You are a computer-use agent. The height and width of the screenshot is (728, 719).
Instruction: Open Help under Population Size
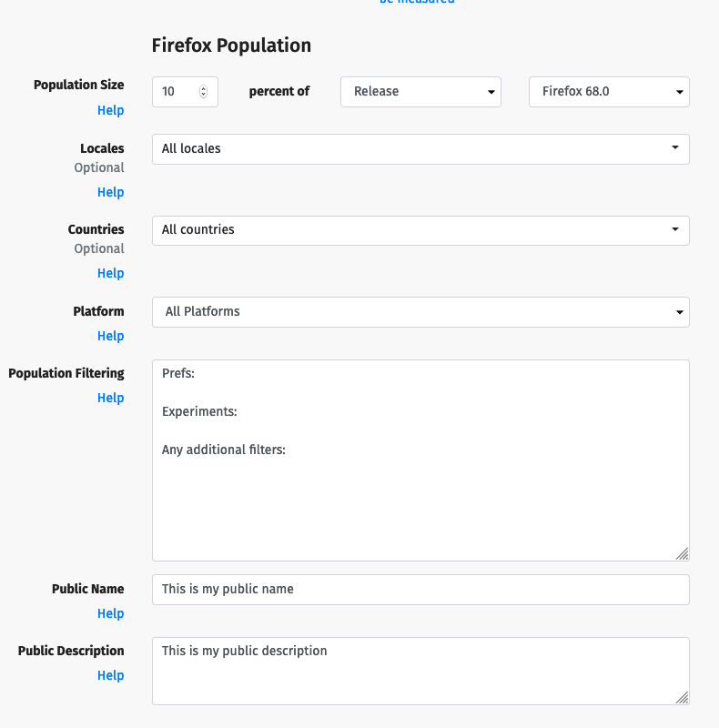(x=110, y=110)
